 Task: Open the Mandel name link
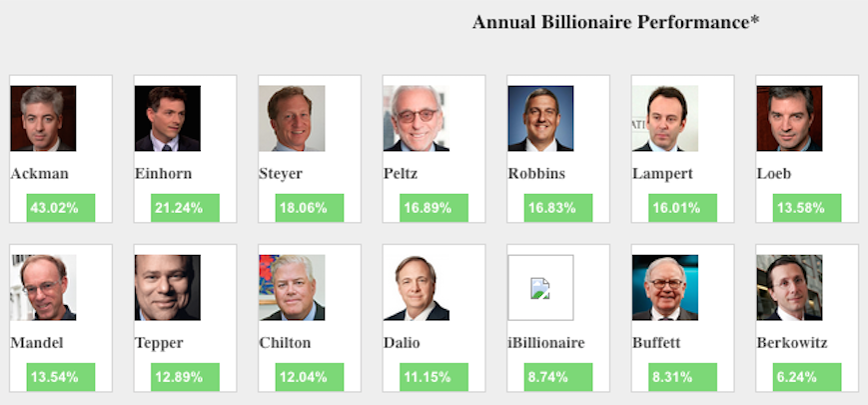tap(37, 343)
